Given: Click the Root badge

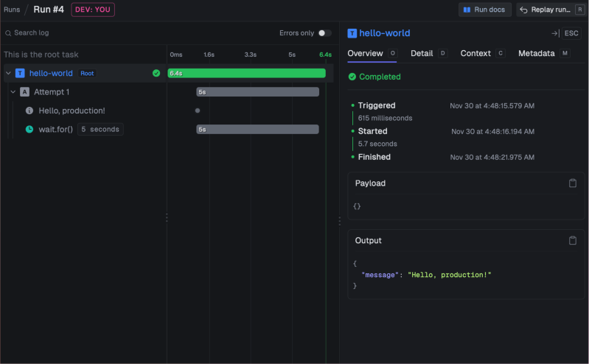Looking at the screenshot, I should [87, 73].
